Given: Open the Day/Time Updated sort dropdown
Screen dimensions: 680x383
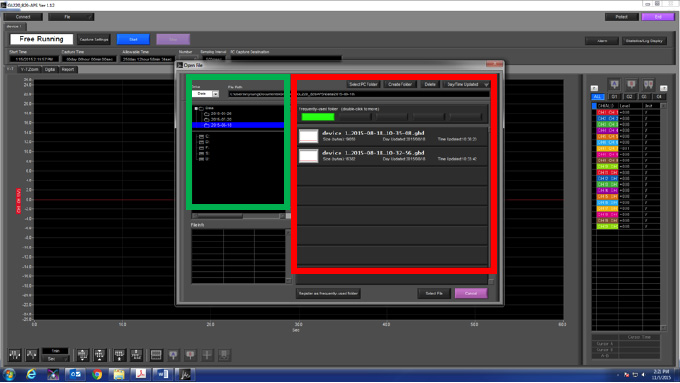Looking at the screenshot, I should tap(466, 84).
